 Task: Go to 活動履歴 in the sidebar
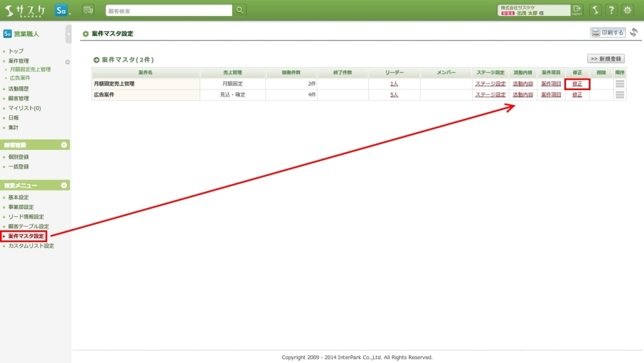[19, 89]
